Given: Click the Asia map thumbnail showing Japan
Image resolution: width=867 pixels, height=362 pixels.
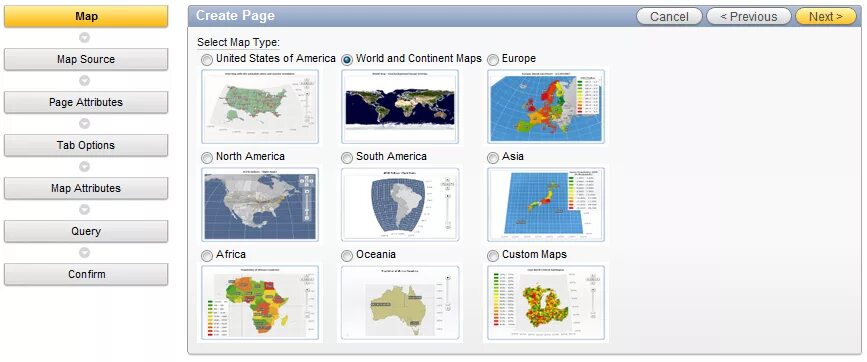Looking at the screenshot, I should tap(546, 204).
